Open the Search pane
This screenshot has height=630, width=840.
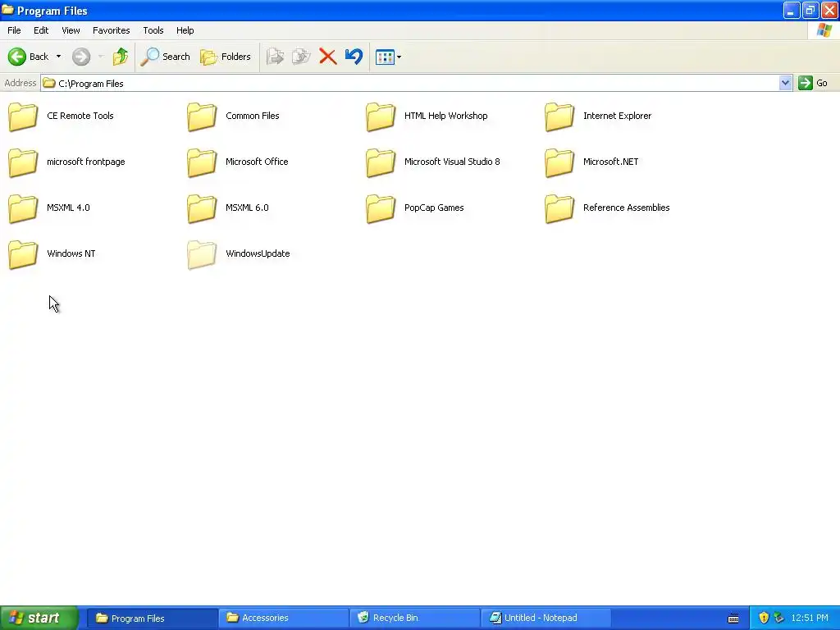[165, 57]
